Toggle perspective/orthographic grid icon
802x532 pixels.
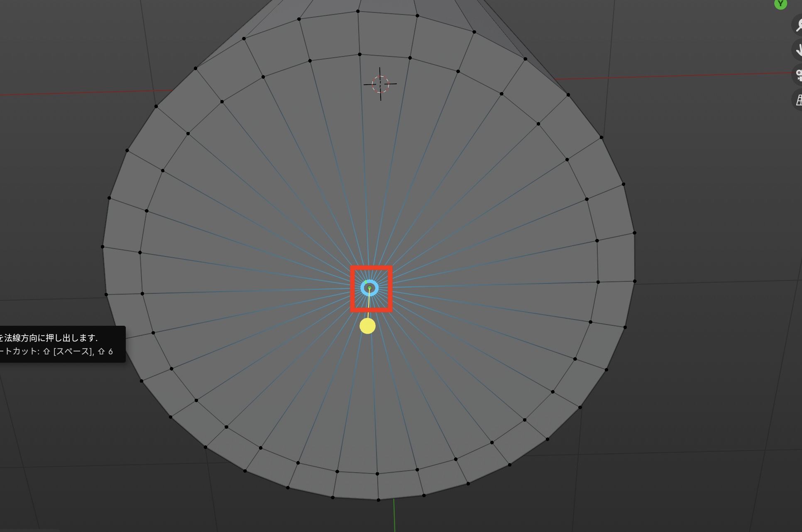(798, 100)
